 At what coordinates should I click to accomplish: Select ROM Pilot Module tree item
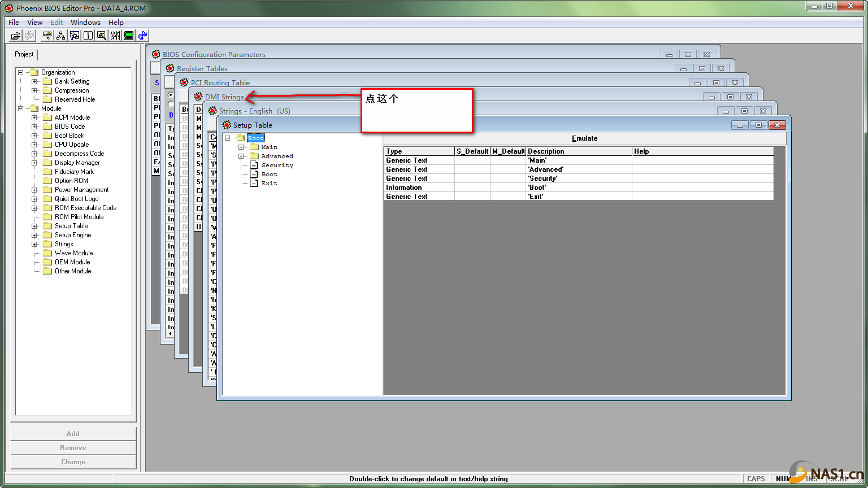coord(79,217)
